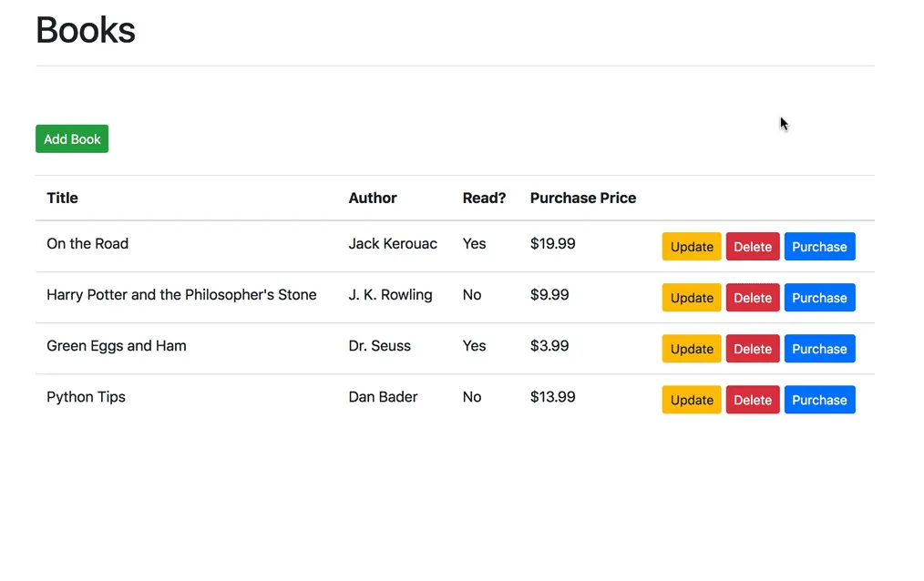Delete Green Eggs and Ham
924x581 pixels.
click(x=752, y=348)
